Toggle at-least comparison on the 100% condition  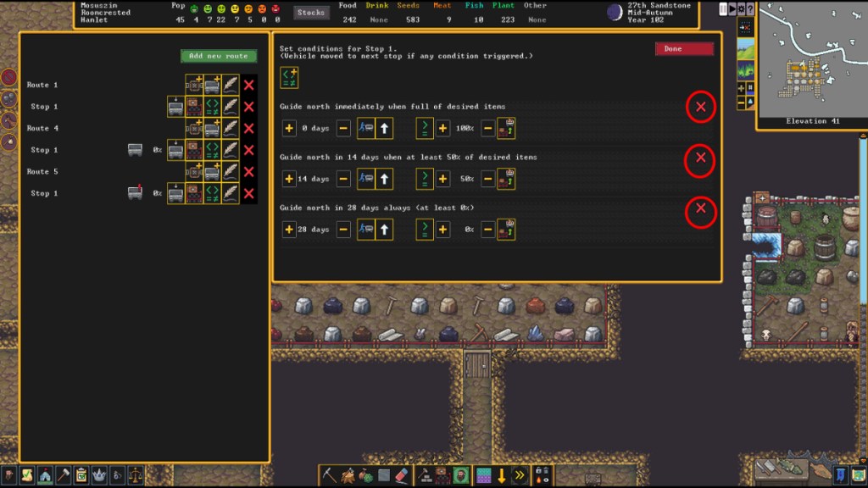click(x=425, y=130)
